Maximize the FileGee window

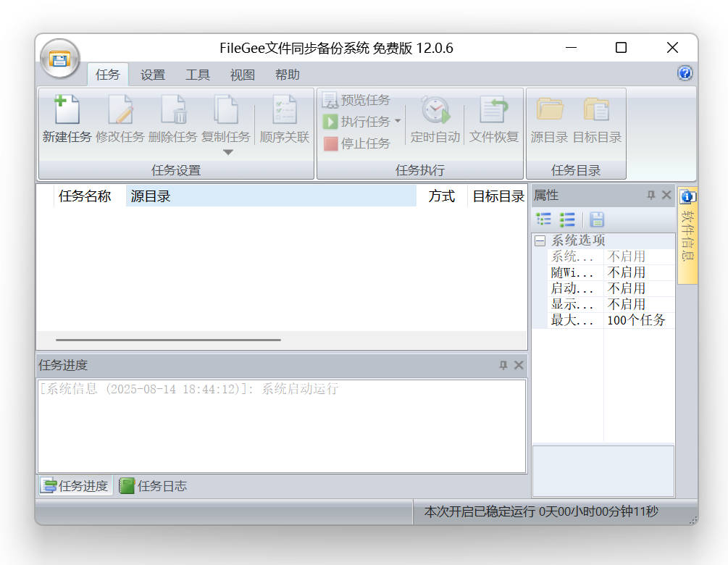(621, 48)
